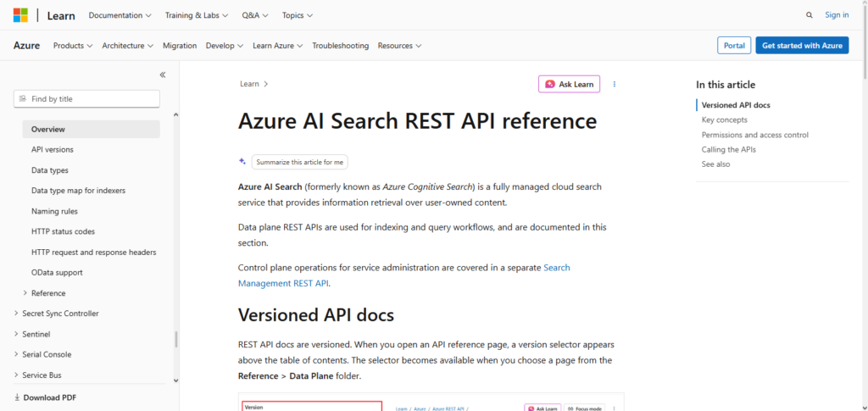Click the Sign in link
Screen dimensions: 868x411
tap(837, 15)
